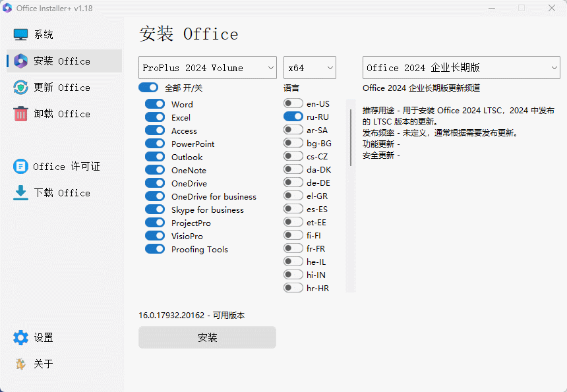Enable the en-US language toggle
Viewport: 567px width, 392px height.
[x=293, y=103]
